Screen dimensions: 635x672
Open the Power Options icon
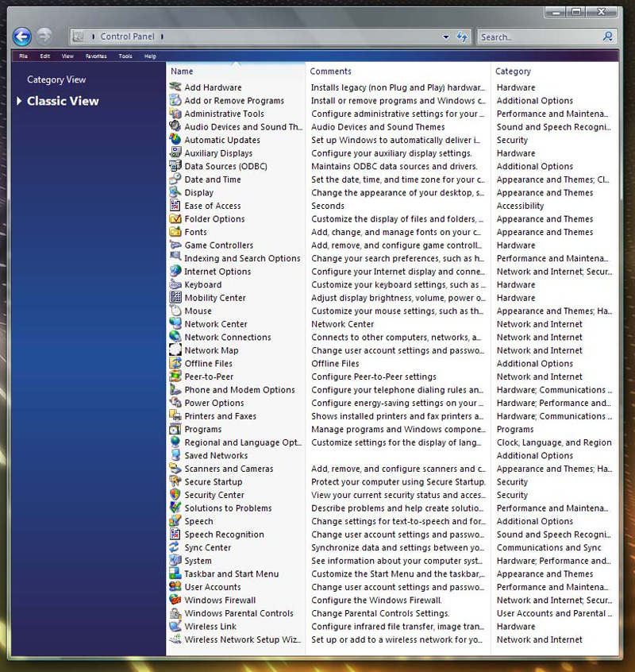(x=175, y=403)
